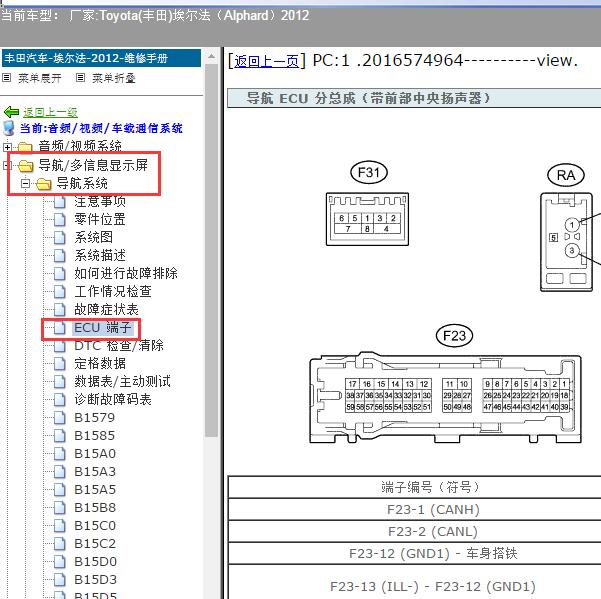Viewport: 601px width, 599px height.
Task: Open the 系统描述 page
Action: point(100,256)
